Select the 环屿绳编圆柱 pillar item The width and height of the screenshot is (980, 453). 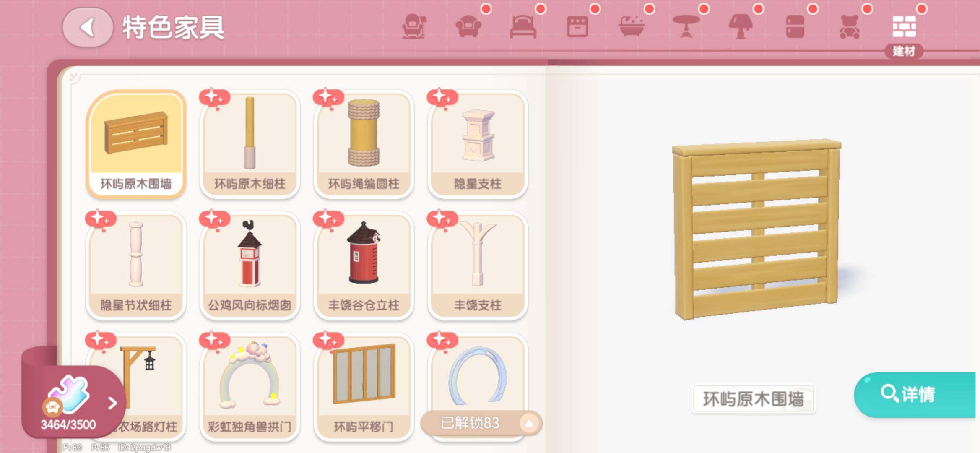[364, 144]
